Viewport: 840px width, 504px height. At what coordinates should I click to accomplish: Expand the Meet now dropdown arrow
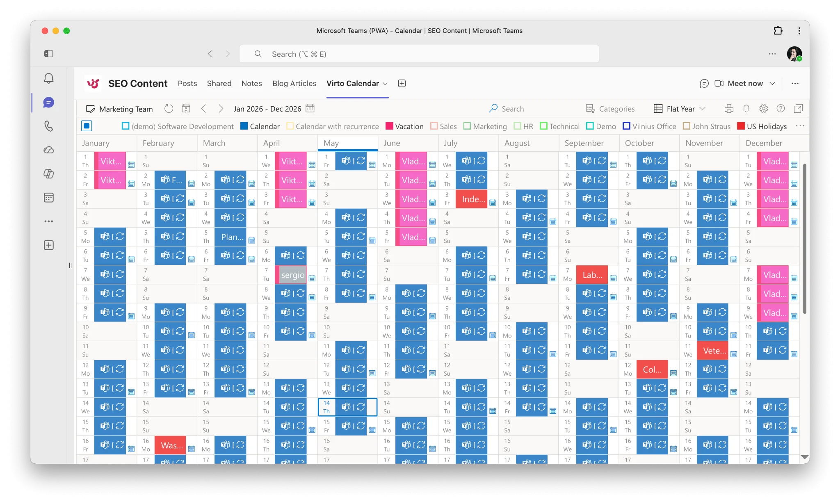tap(772, 84)
